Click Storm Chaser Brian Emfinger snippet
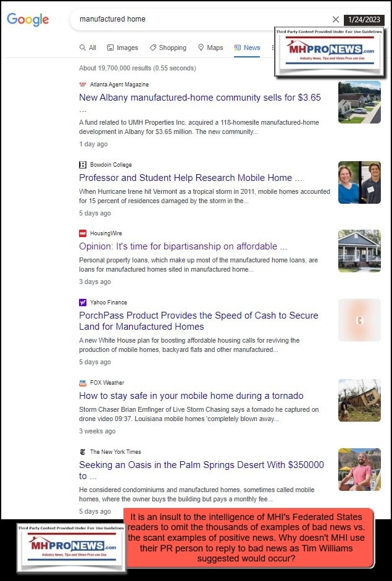The height and width of the screenshot is (581, 392). tap(199, 414)
